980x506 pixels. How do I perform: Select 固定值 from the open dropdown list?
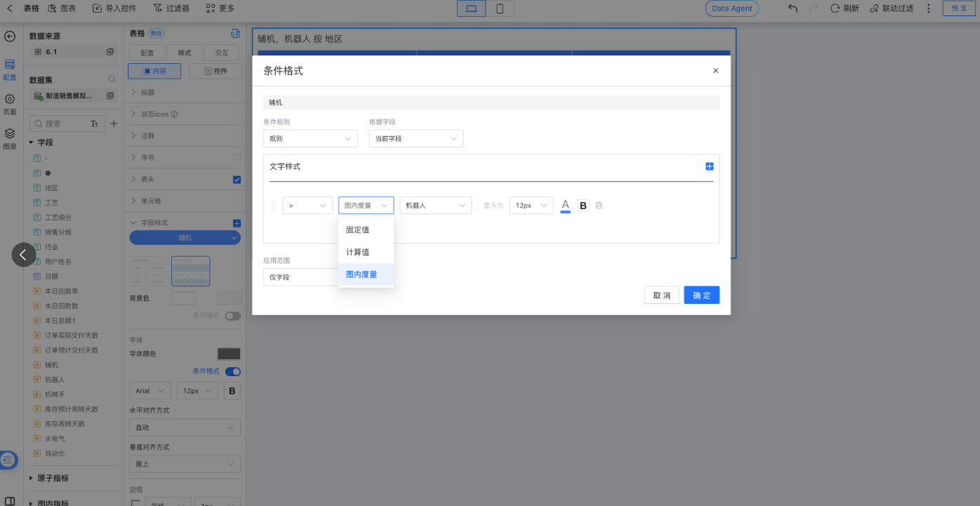click(x=357, y=229)
